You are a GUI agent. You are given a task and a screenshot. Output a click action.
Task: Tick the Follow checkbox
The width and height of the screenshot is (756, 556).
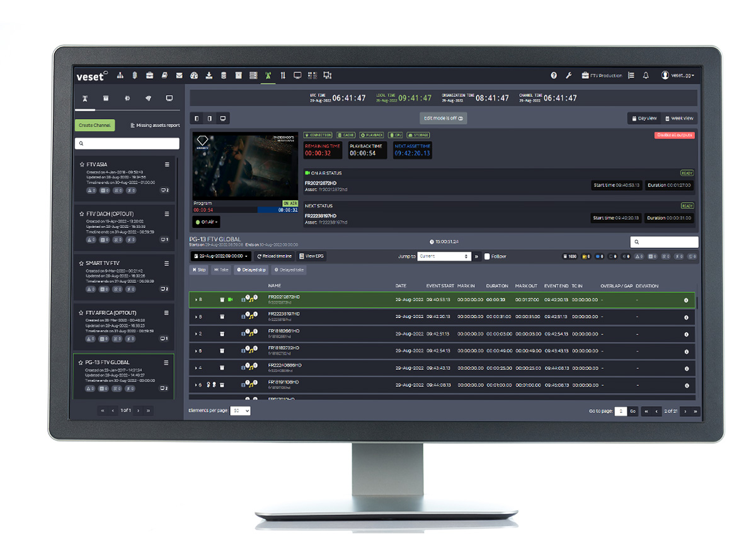tap(487, 257)
